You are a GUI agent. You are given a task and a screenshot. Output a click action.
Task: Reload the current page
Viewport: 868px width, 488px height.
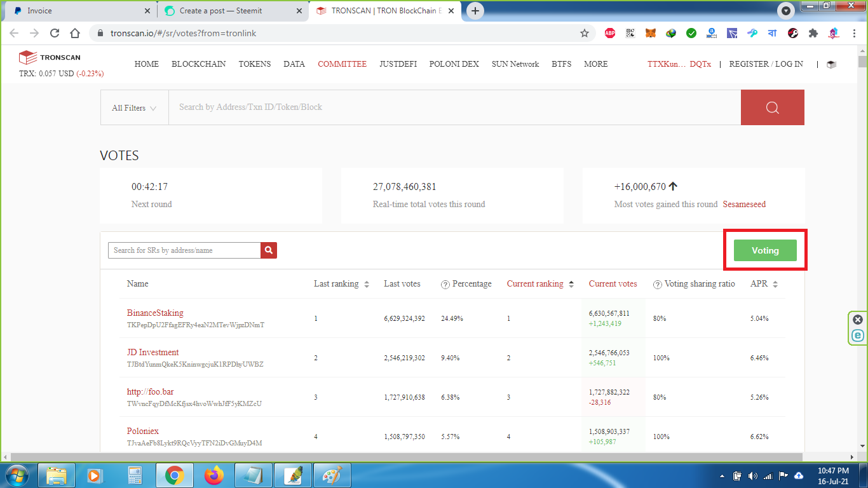55,33
